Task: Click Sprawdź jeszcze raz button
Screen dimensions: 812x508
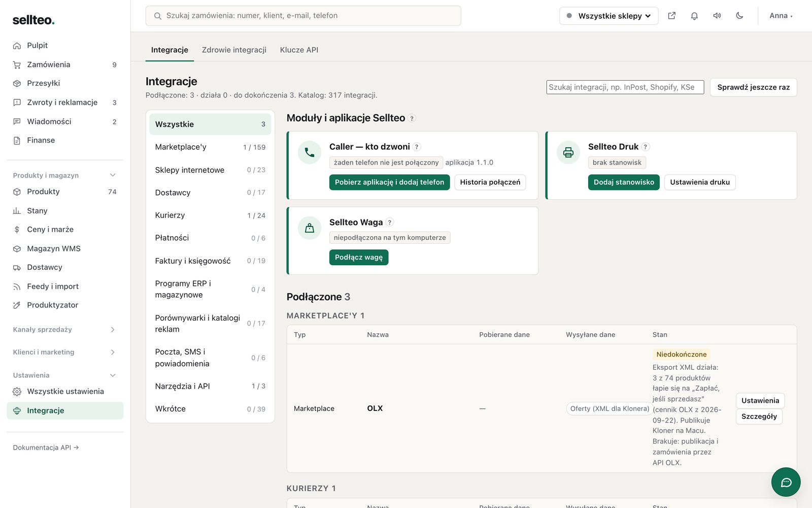Action: (753, 87)
